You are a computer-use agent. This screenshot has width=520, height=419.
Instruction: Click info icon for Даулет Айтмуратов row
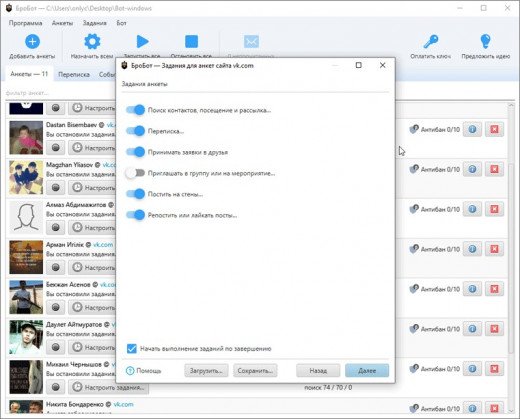point(472,329)
